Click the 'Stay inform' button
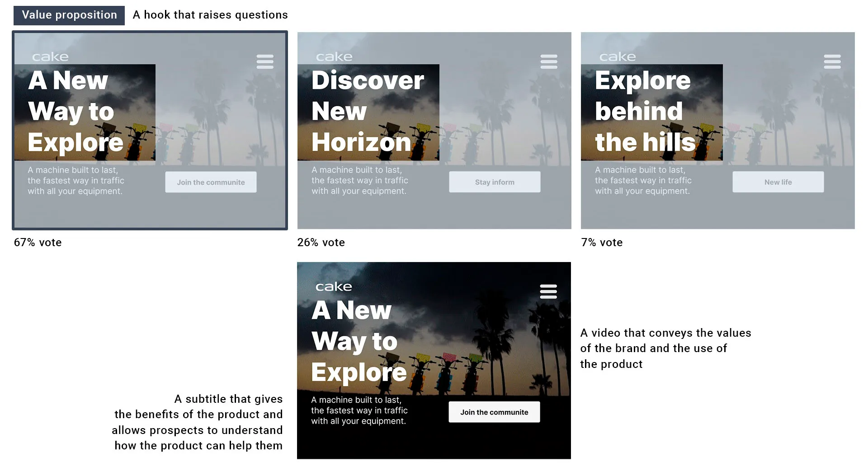Image resolution: width=868 pixels, height=472 pixels. 495,182
